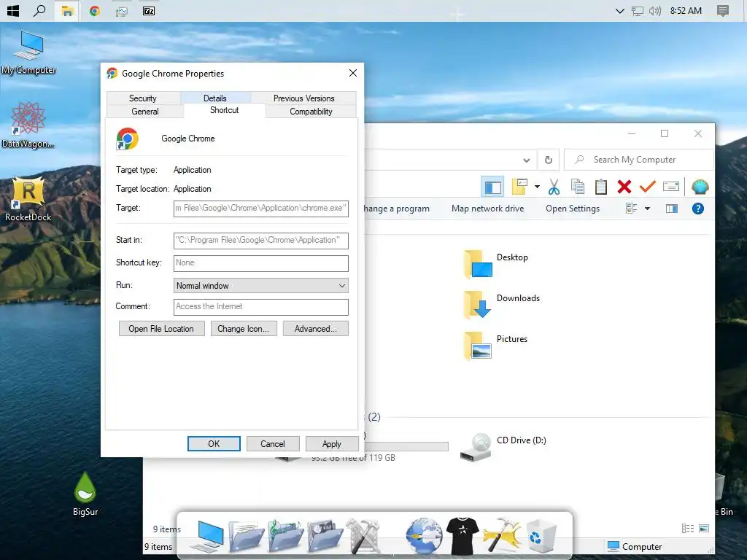Click the blue Help question mark icon
Image resolution: width=747 pixels, height=560 pixels.
point(698,209)
